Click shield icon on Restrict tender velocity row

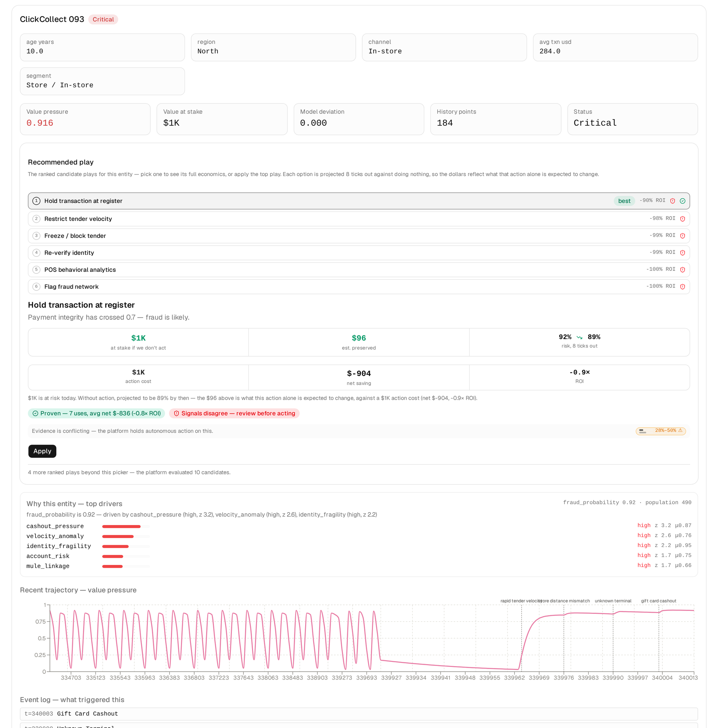pos(682,219)
